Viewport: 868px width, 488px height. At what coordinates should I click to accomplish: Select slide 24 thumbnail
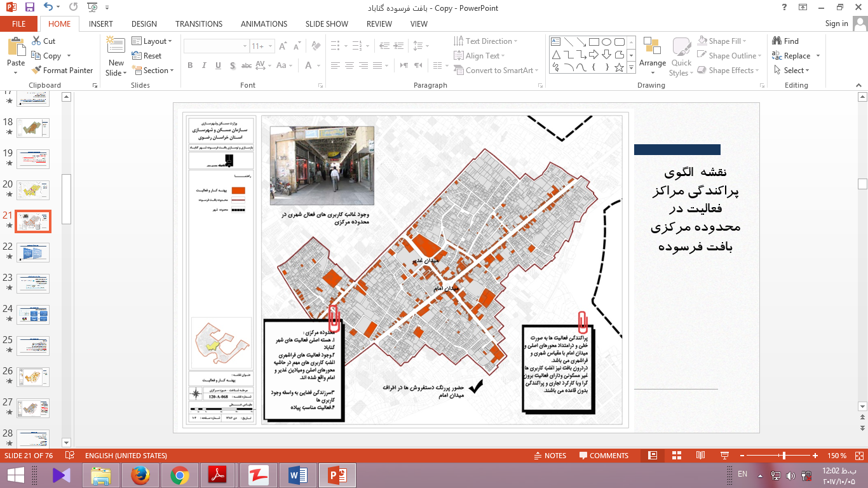(x=33, y=315)
